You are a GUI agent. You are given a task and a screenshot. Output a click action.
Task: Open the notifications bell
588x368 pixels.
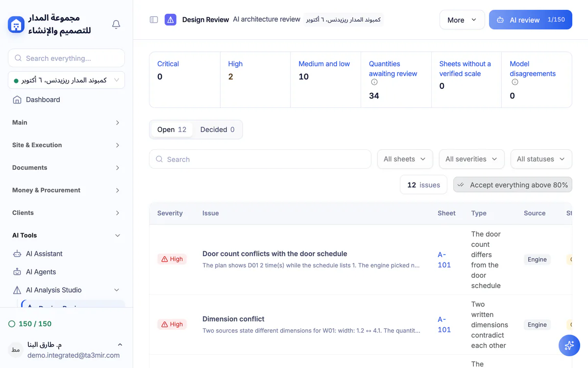click(116, 25)
